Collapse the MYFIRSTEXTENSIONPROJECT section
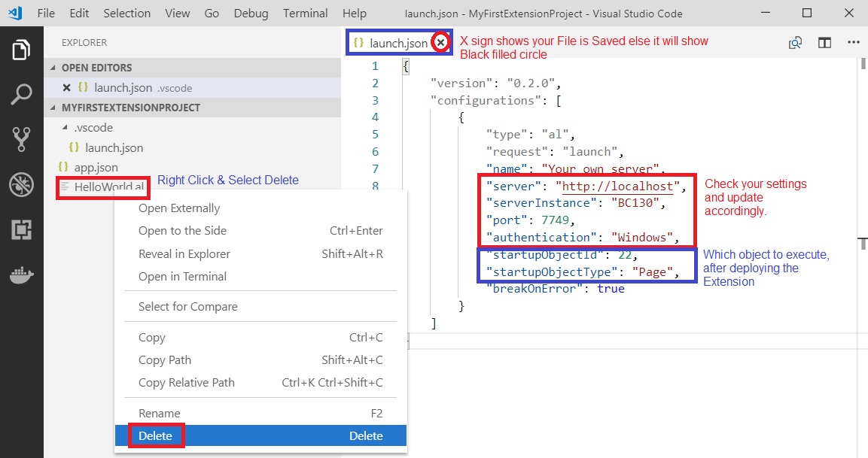Image resolution: width=868 pixels, height=458 pixels. tap(53, 108)
